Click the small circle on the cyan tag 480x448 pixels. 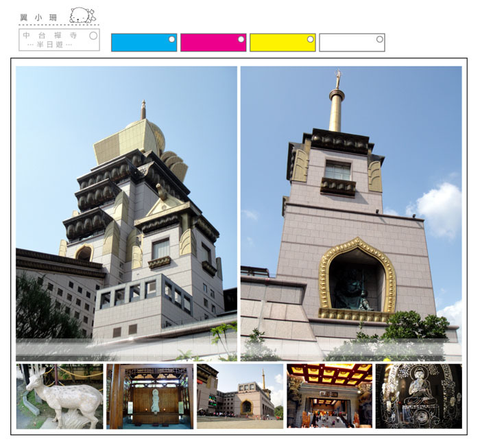pos(171,39)
